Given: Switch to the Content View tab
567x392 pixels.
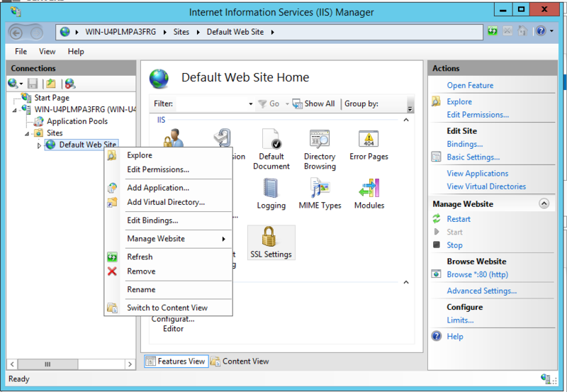Looking at the screenshot, I should pyautogui.click(x=240, y=362).
